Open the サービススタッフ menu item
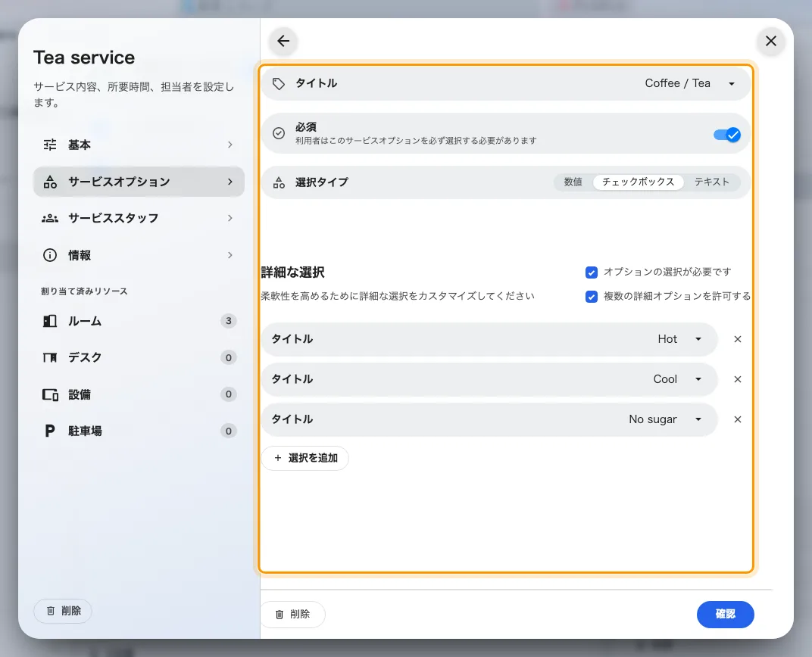 [x=139, y=218]
